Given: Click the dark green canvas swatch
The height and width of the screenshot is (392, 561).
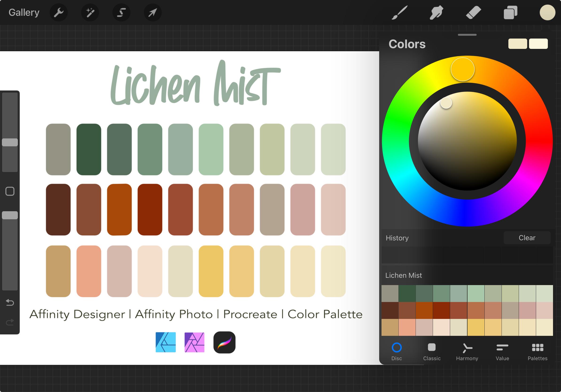Looking at the screenshot, I should click(89, 149).
